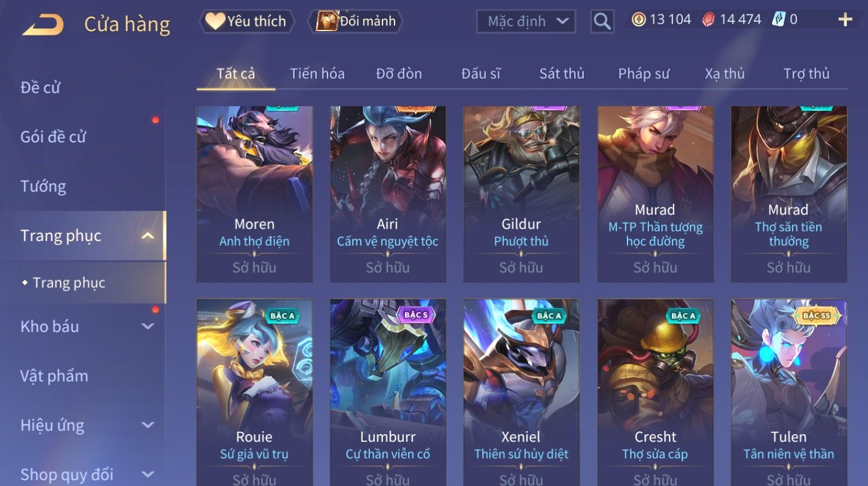Switch to the Sát thủ tab

pyautogui.click(x=562, y=74)
